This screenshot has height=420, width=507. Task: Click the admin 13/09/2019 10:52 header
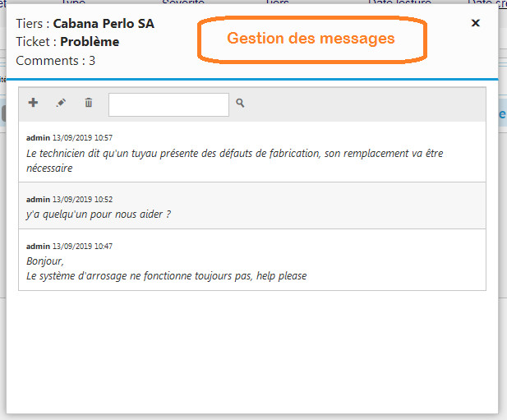tap(69, 199)
